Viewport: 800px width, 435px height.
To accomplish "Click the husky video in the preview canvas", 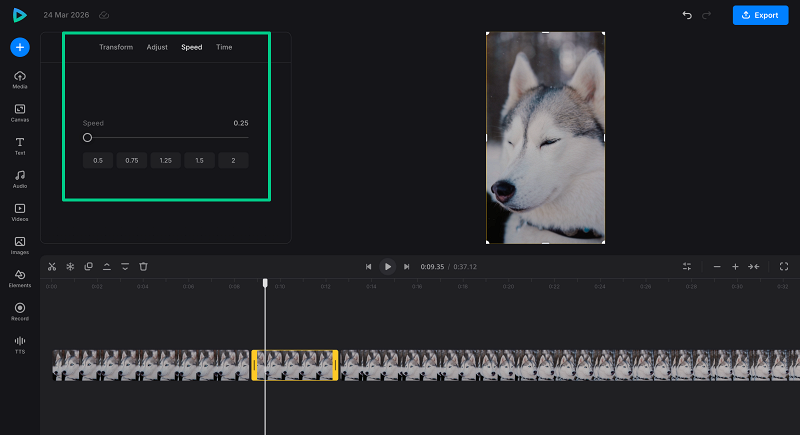I will (x=545, y=138).
